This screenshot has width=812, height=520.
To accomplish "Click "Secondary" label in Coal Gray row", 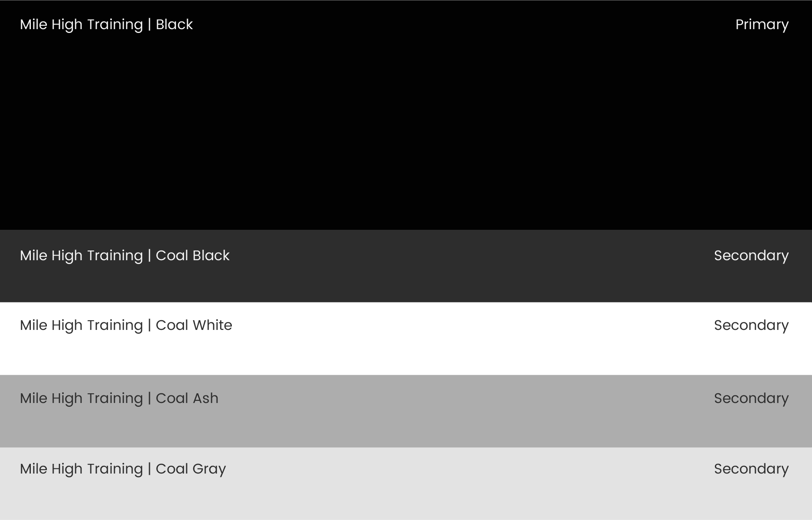I will pos(751,469).
